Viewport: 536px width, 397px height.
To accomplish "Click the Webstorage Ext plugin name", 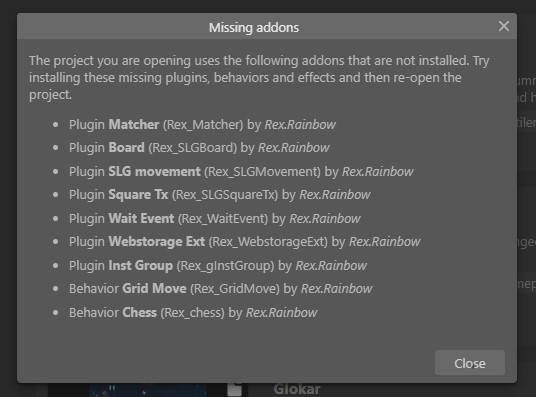I will 157,241.
